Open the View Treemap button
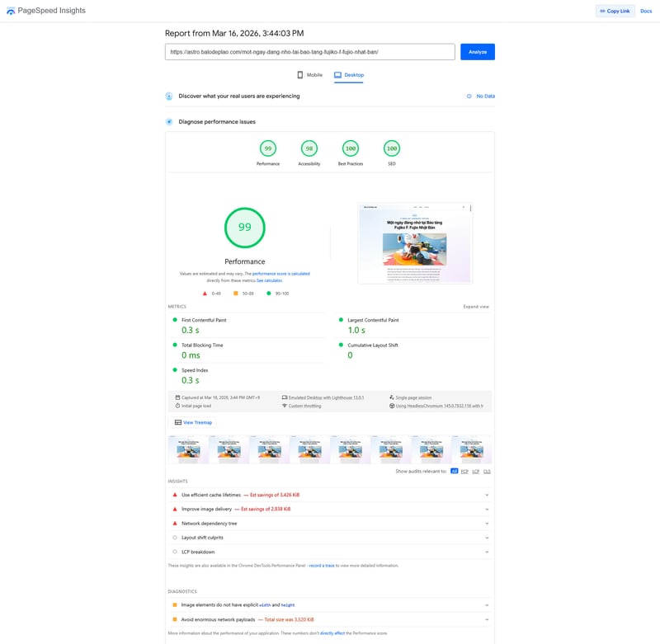 point(193,422)
